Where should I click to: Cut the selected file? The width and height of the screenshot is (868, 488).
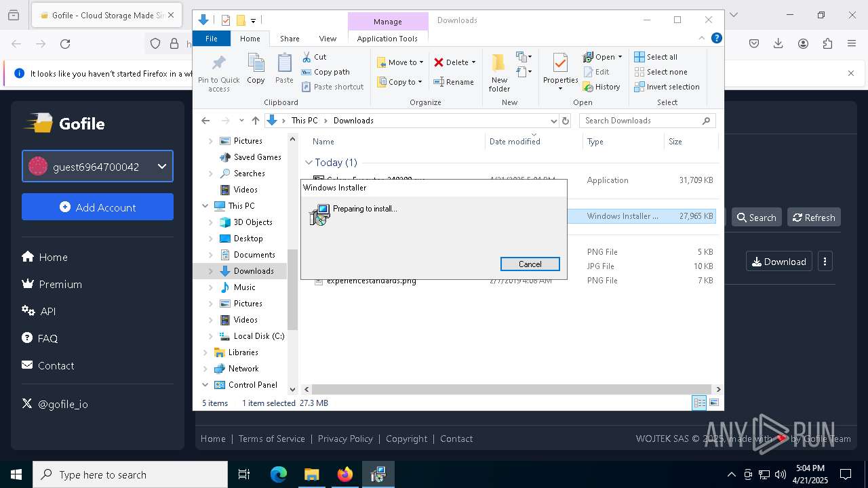[314, 57]
